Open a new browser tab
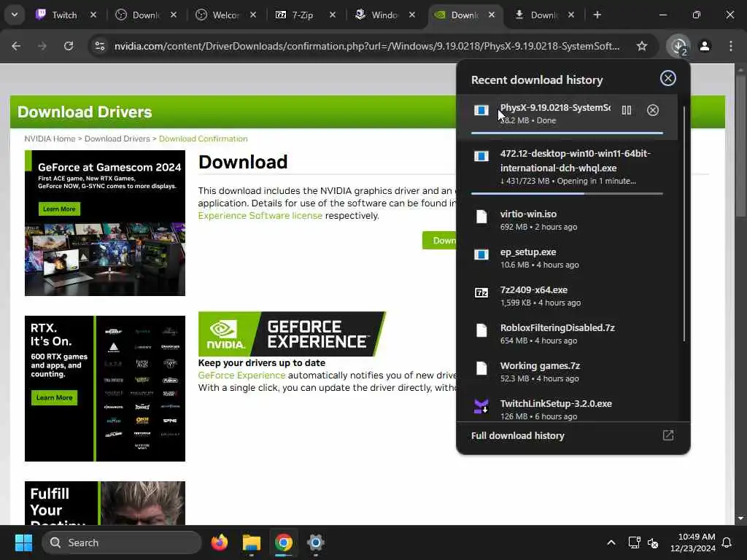Image resolution: width=747 pixels, height=560 pixels. (597, 15)
